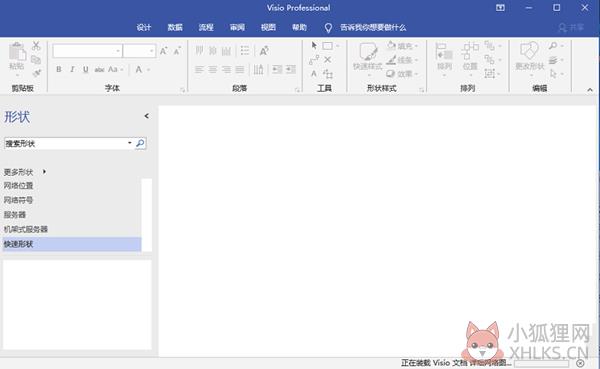Select the Pointer tool arrow
This screenshot has height=369, width=600.
click(x=314, y=46)
